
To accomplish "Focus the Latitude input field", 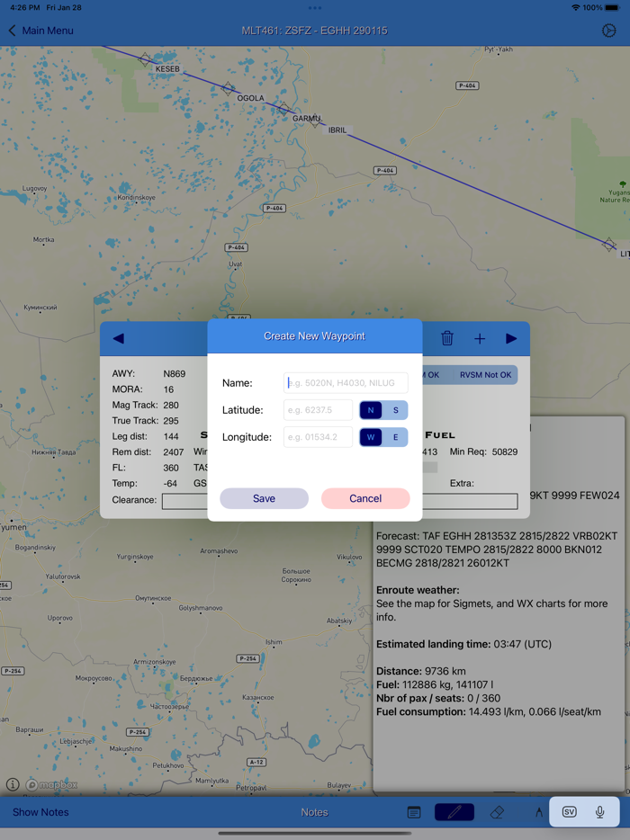I will [x=318, y=410].
